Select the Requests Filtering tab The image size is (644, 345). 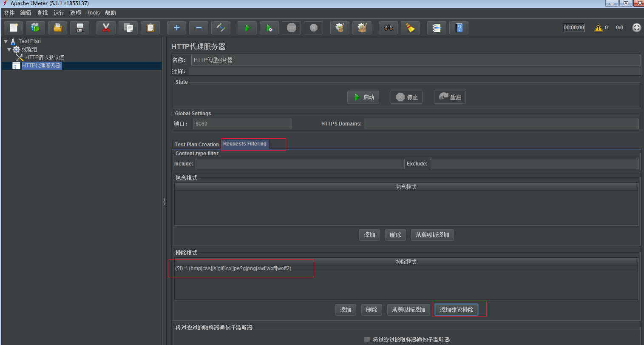tap(245, 144)
